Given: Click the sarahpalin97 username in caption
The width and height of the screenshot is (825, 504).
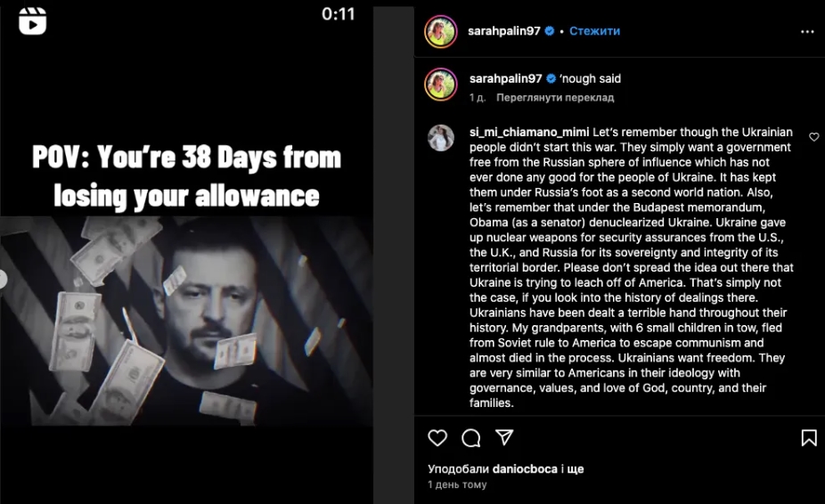Looking at the screenshot, I should click(x=504, y=78).
